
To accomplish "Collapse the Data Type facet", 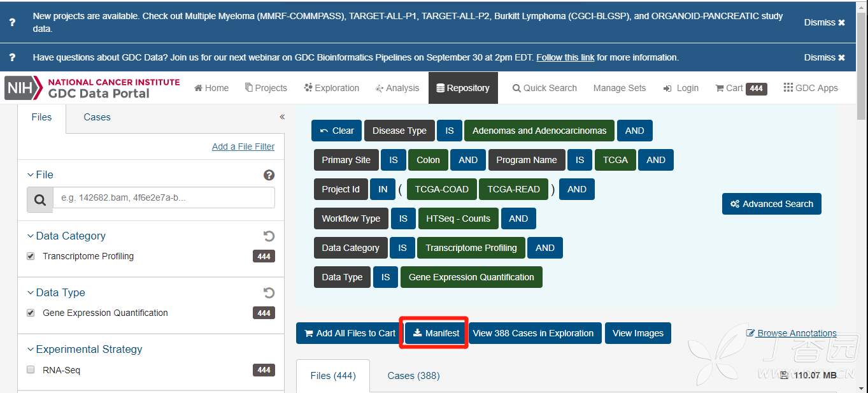I will [x=56, y=292].
